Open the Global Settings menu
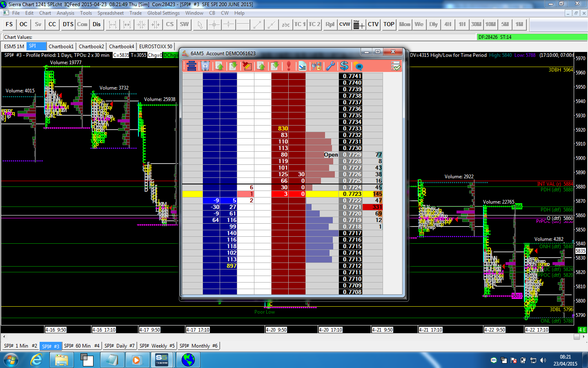The image size is (588, 368). tap(163, 13)
